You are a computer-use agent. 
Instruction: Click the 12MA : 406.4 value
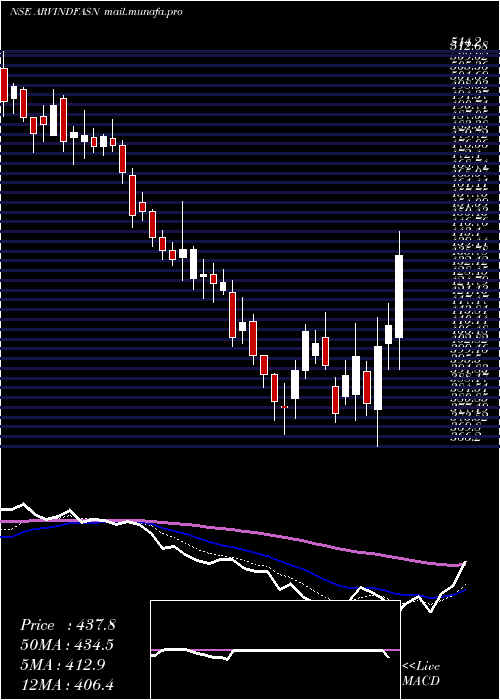tap(69, 684)
